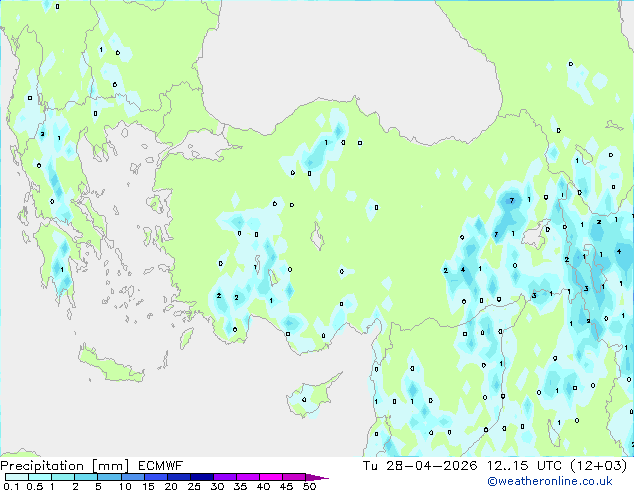Click the 0.5–1 mm legend color box

[x=40, y=477]
